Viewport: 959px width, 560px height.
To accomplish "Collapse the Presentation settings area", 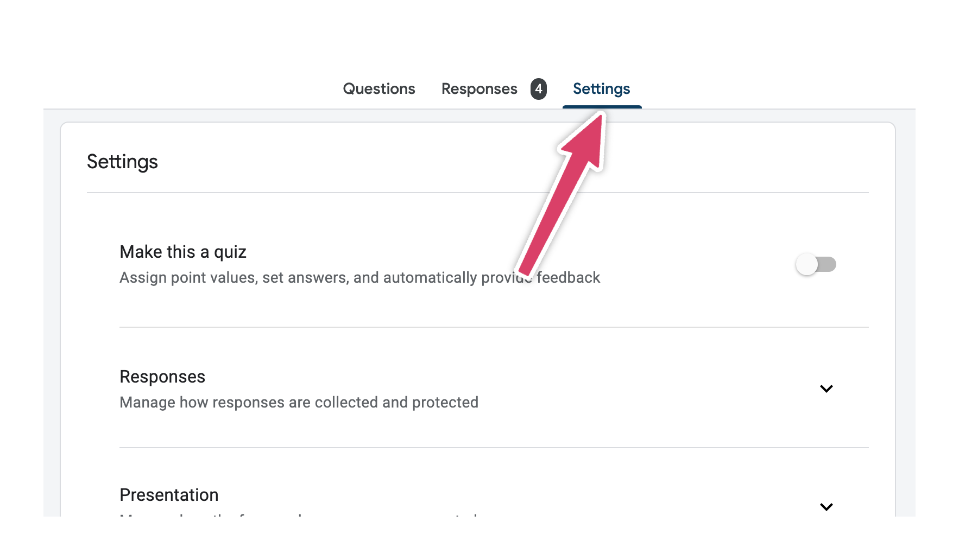I will [826, 507].
